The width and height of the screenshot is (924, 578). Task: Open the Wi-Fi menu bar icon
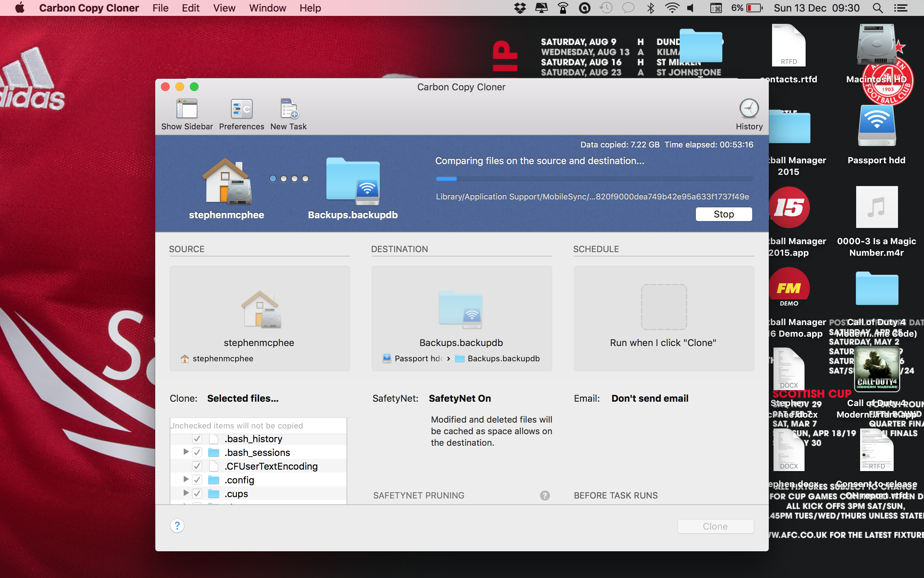[672, 8]
